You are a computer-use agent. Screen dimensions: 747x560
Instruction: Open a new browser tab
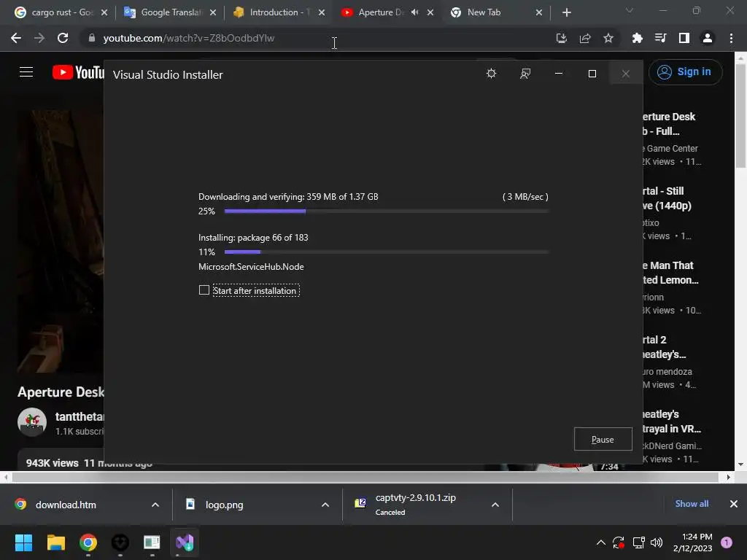coord(566,12)
